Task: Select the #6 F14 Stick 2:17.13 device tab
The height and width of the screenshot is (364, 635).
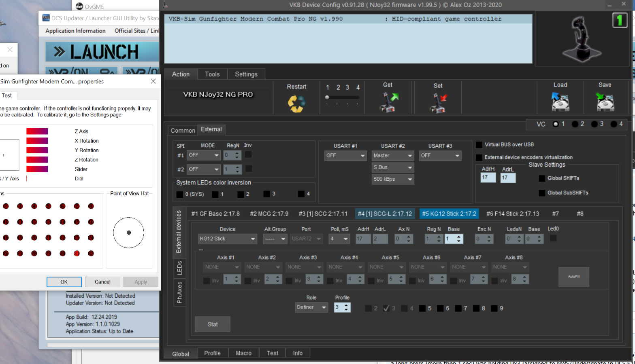Action: [x=513, y=214]
